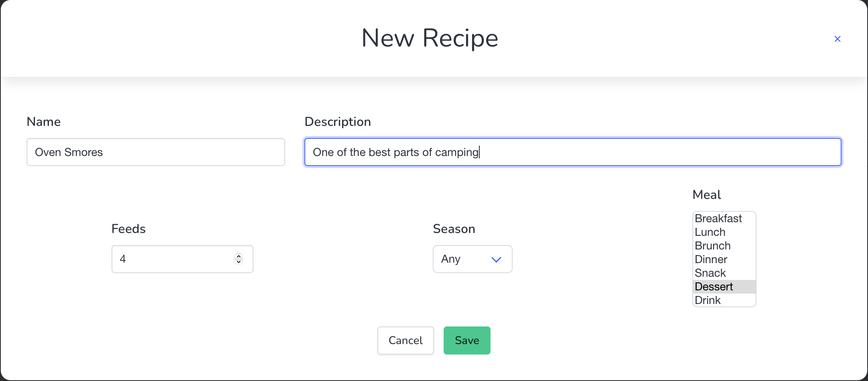Close the New Recipe dialog with X
Image resolution: width=868 pixels, height=381 pixels.
(837, 39)
